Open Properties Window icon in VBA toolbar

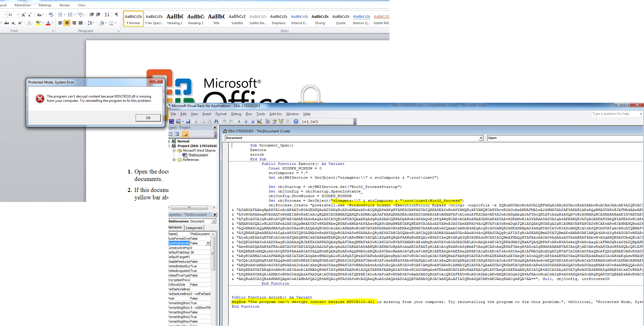274,121
